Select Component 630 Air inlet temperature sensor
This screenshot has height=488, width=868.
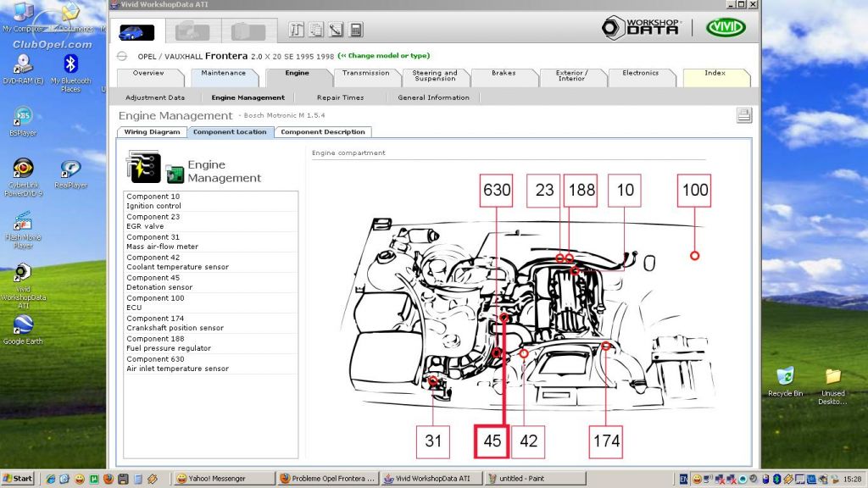[210, 364]
